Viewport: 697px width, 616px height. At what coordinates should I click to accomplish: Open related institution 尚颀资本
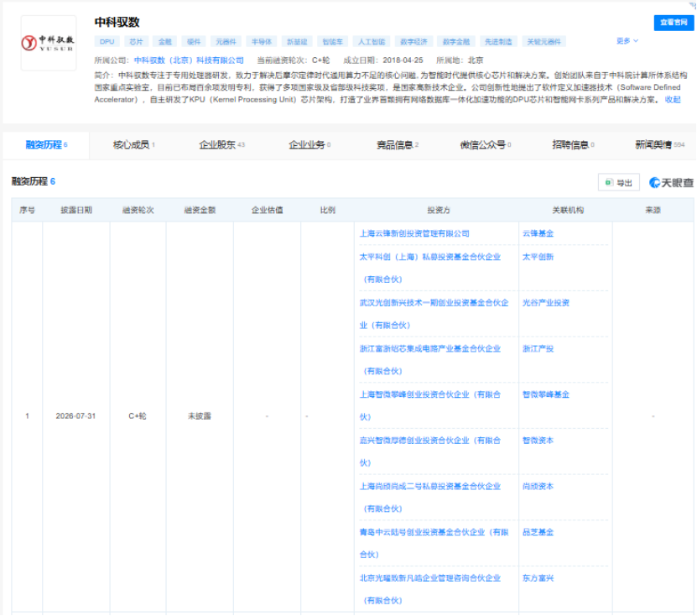[538, 486]
